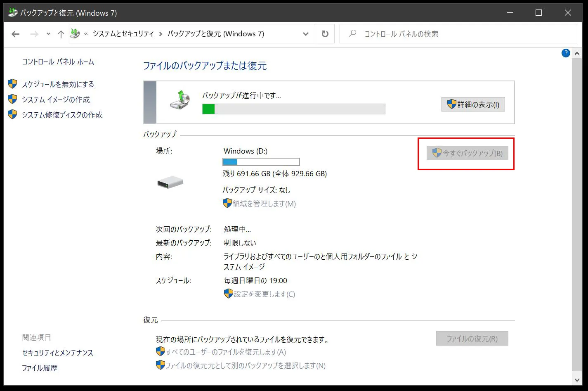Click the window title bar app icon
The height and width of the screenshot is (391, 588).
(x=13, y=13)
